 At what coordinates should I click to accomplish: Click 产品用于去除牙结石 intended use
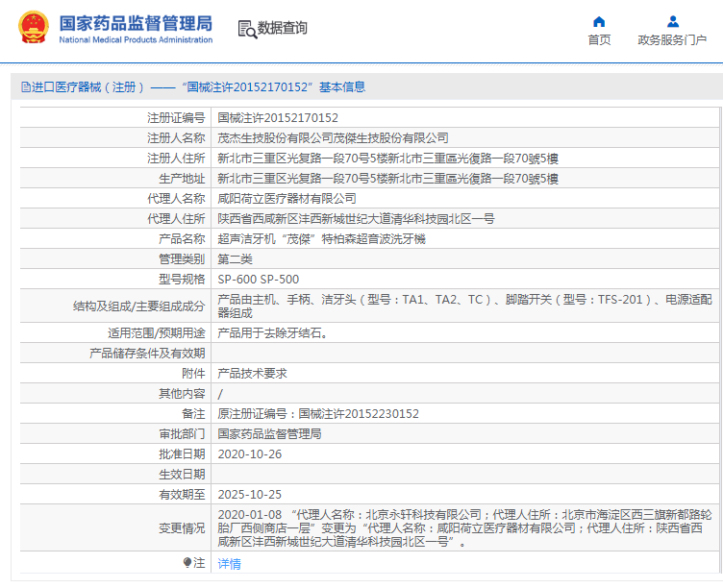coord(272,333)
